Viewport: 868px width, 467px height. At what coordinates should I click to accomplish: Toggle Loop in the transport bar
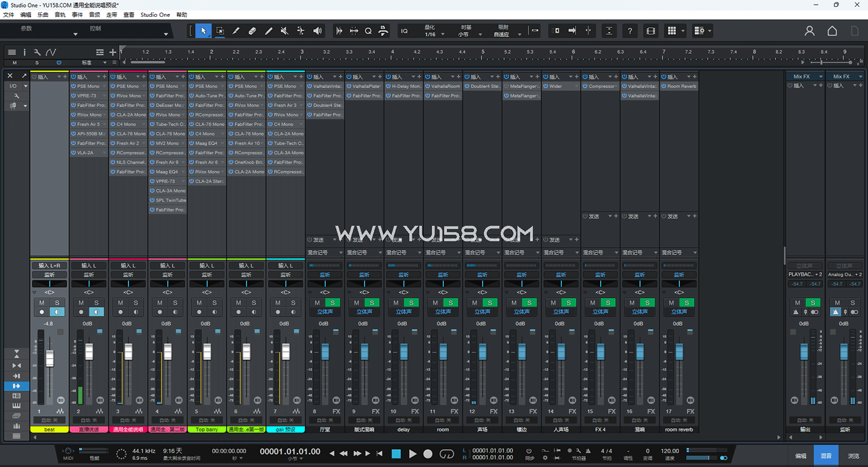[447, 454]
